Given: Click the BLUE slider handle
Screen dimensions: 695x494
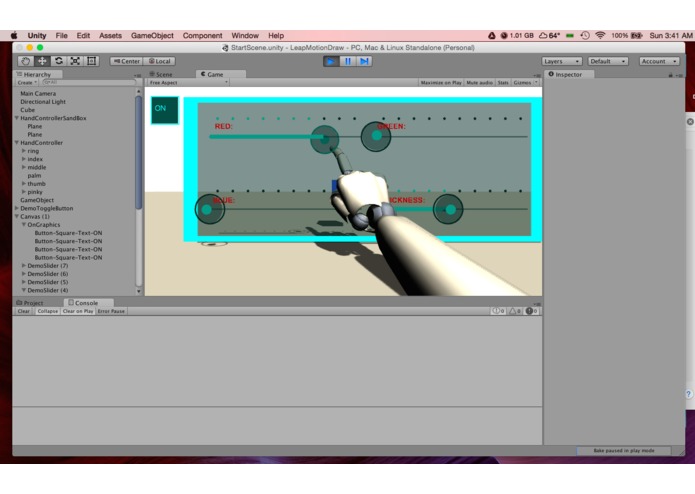Looking at the screenshot, I should coord(210,209).
